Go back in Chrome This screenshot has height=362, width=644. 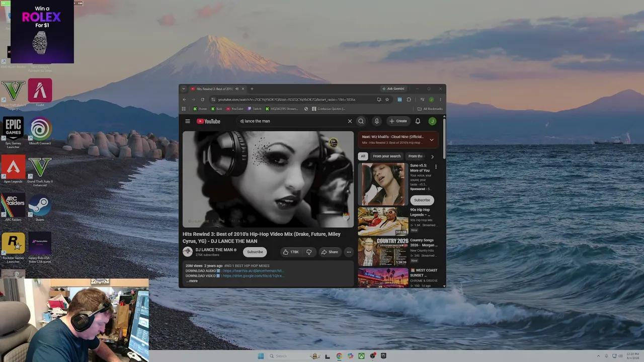[x=184, y=100]
